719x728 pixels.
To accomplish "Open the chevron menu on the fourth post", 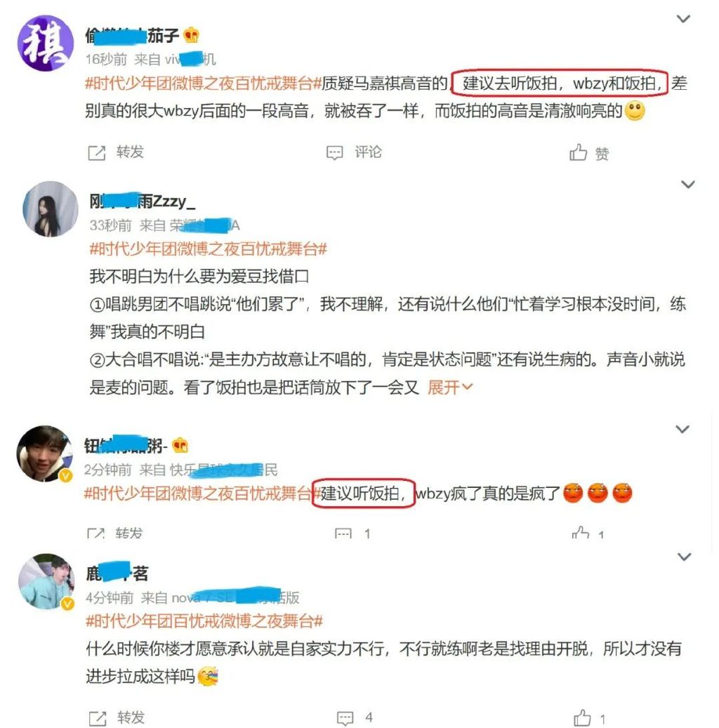I will pyautogui.click(x=684, y=556).
